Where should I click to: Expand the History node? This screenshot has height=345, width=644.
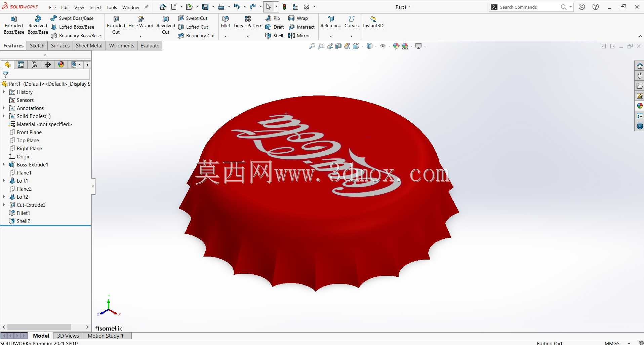[4, 92]
